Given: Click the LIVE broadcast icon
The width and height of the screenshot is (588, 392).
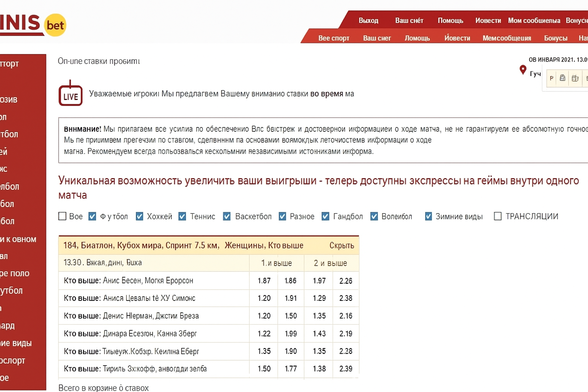Looking at the screenshot, I should 70,93.
